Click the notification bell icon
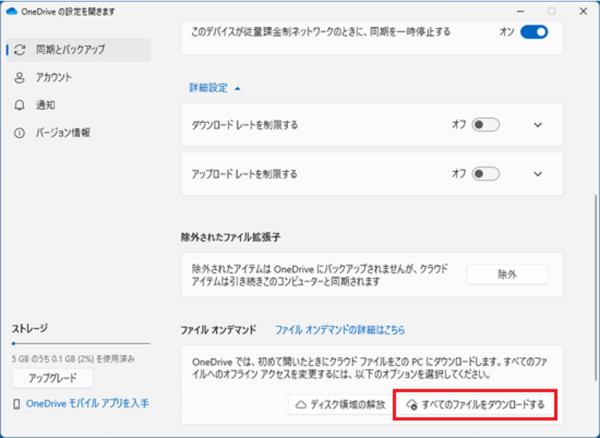This screenshot has width=600, height=438. tap(19, 105)
